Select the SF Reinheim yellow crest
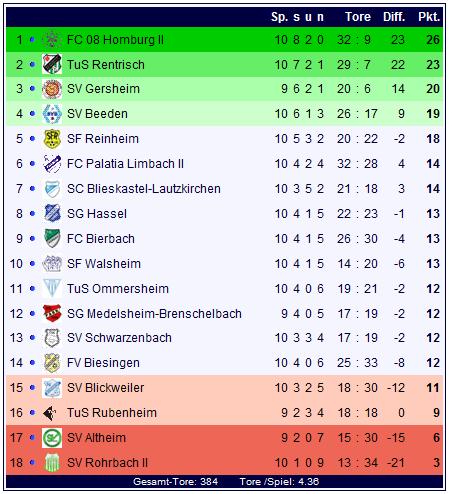Viewport: 449px width, 494px height. click(52, 139)
